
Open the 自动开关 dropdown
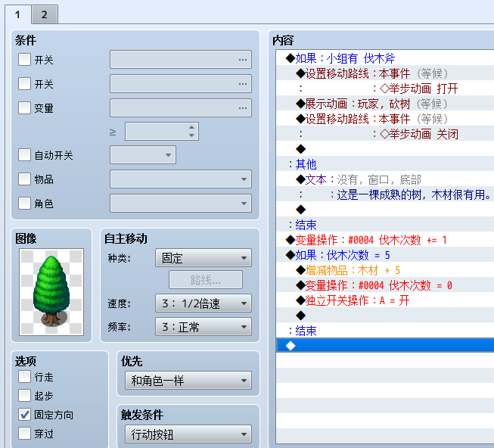click(x=143, y=154)
